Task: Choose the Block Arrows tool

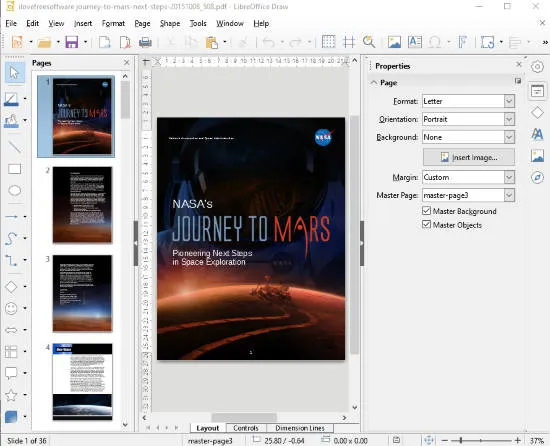Action: coord(11,330)
